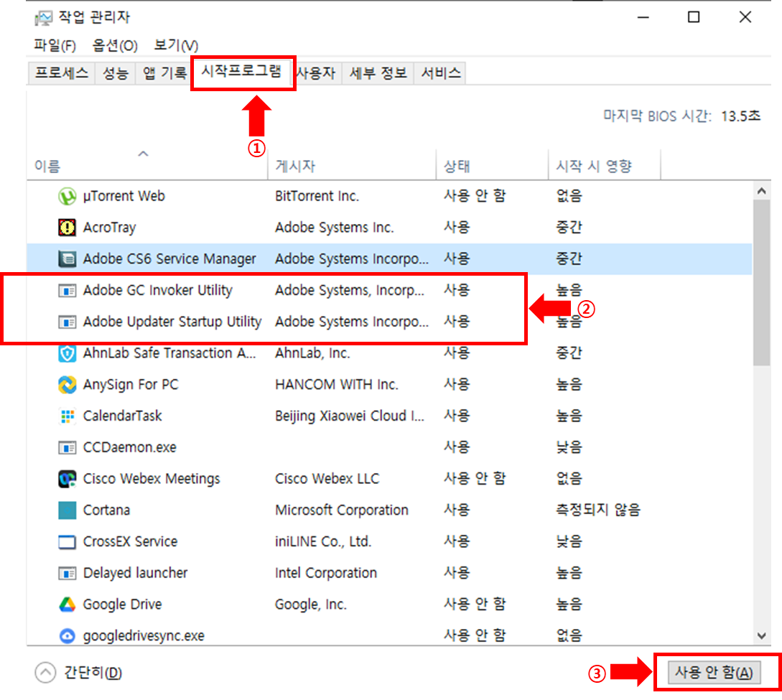This screenshot has height=700, width=782.
Task: Select the Google Drive entry name
Action: pos(122,605)
